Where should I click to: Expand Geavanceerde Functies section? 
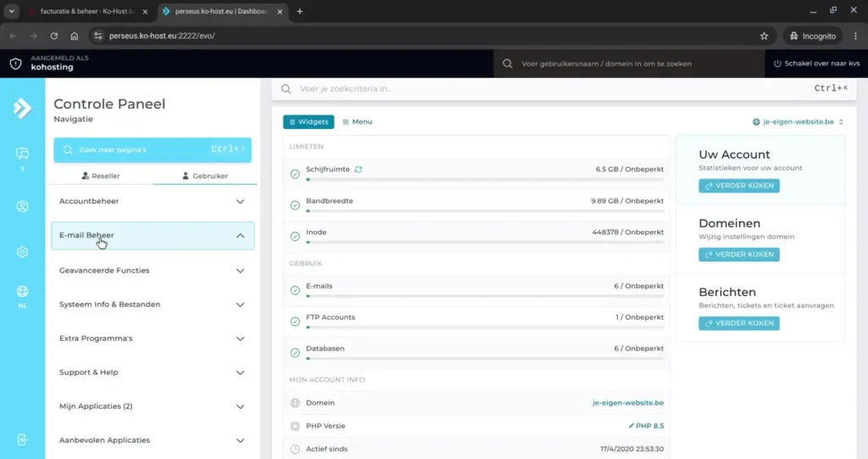click(153, 271)
